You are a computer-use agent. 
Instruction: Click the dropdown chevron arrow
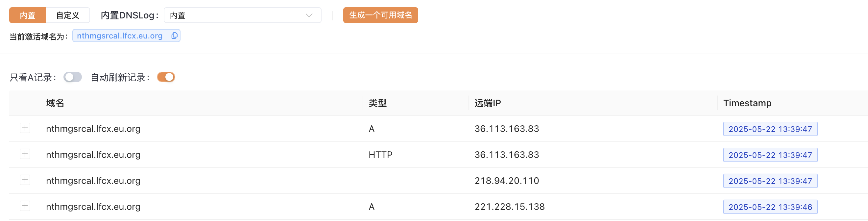pyautogui.click(x=309, y=15)
